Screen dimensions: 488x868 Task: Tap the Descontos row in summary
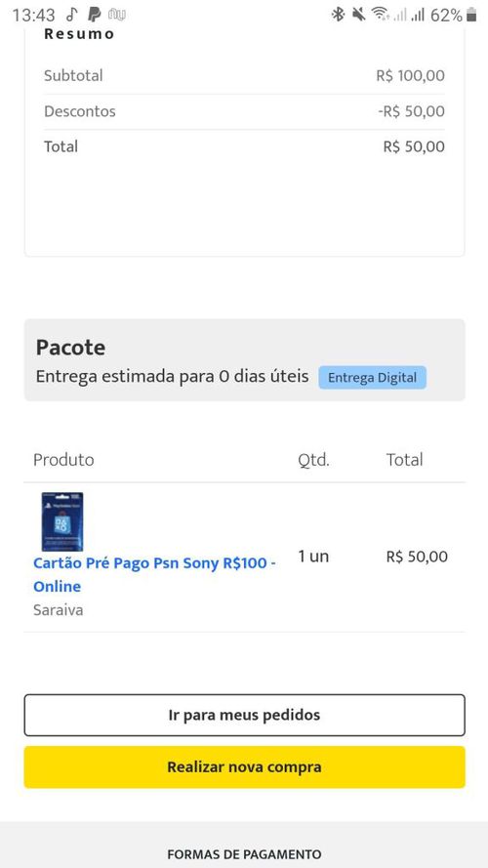coord(244,111)
